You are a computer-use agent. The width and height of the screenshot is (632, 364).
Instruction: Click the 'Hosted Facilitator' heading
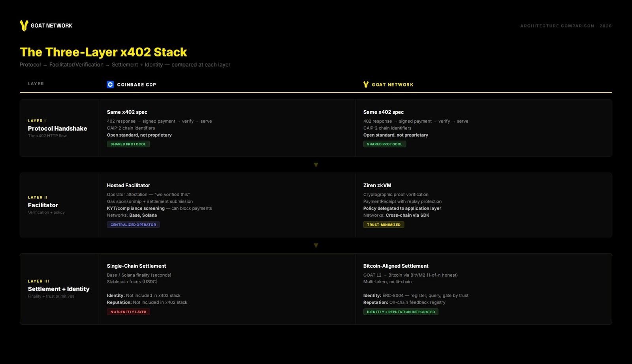coord(128,185)
